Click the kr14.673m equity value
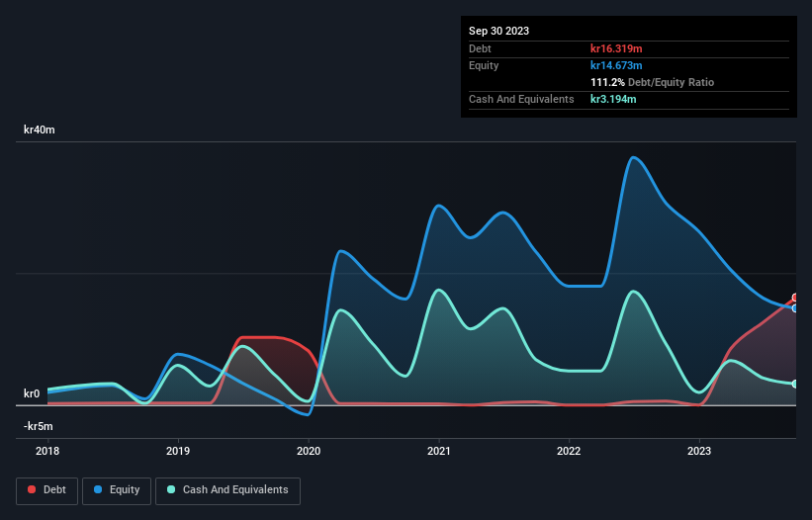Image resolution: width=812 pixels, height=520 pixels. click(616, 65)
